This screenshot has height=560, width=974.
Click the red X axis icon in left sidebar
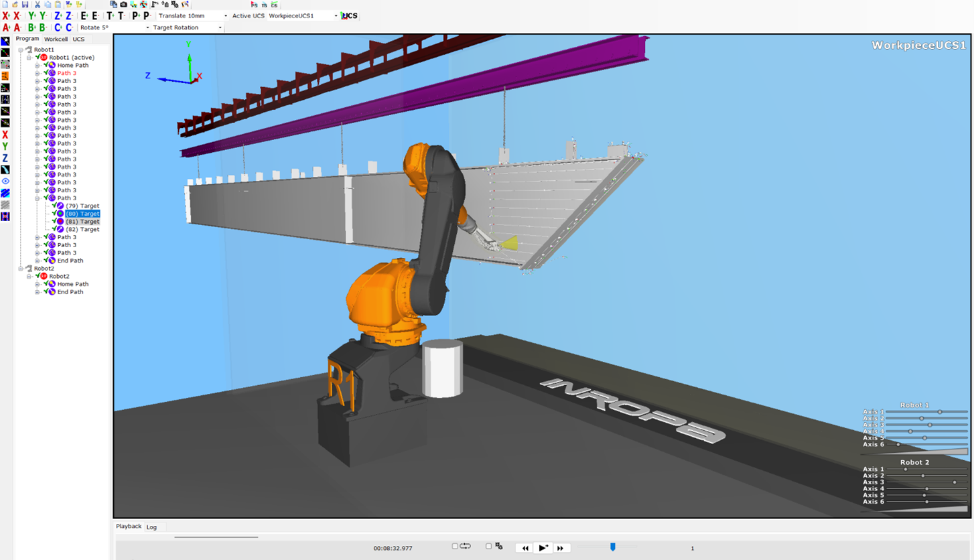pos(5,135)
